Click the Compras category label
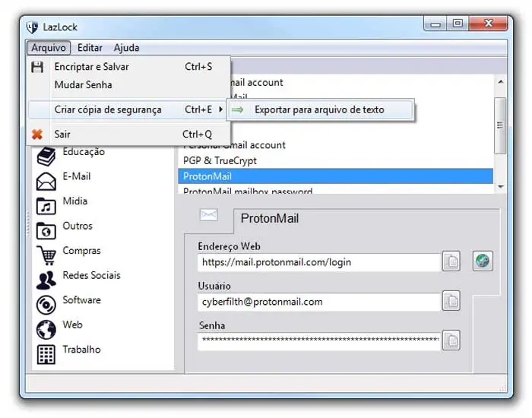This screenshot has height=418, width=532. point(81,251)
